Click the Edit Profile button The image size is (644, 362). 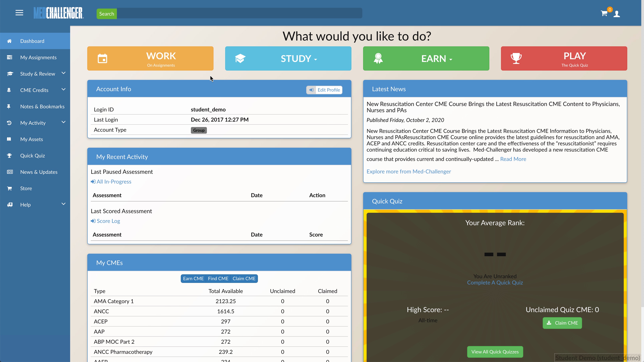pyautogui.click(x=324, y=90)
